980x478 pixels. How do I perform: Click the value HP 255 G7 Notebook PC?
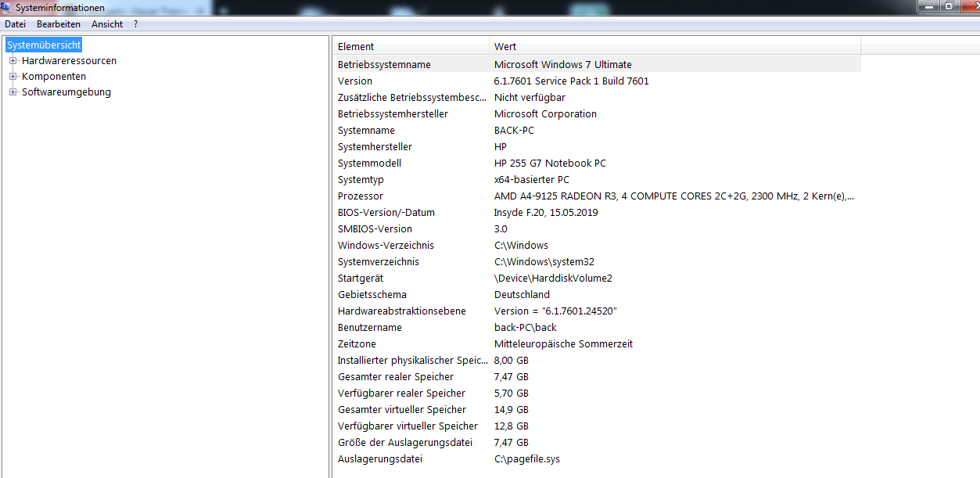(550, 163)
